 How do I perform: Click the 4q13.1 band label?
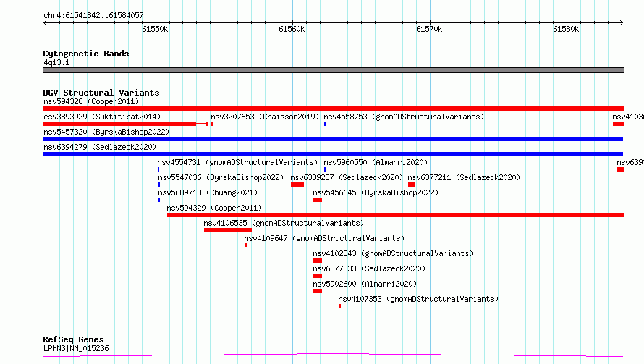tap(56, 62)
